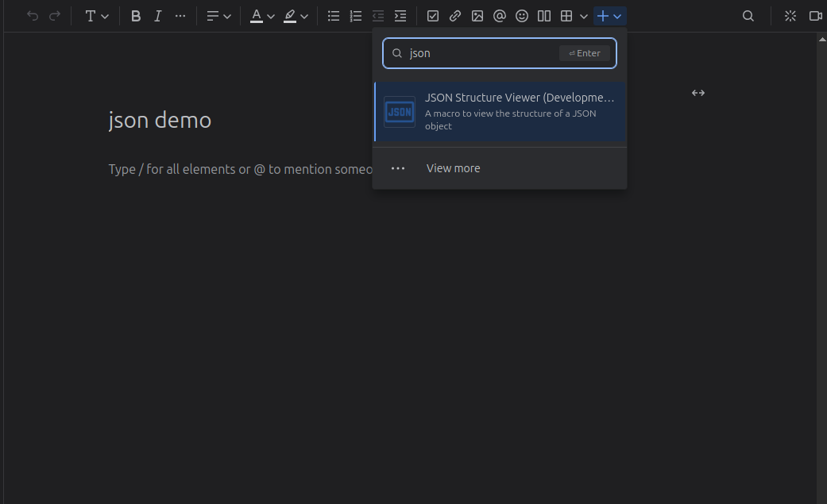Open the find and replace search
The height and width of the screenshot is (504, 827).
(x=748, y=16)
